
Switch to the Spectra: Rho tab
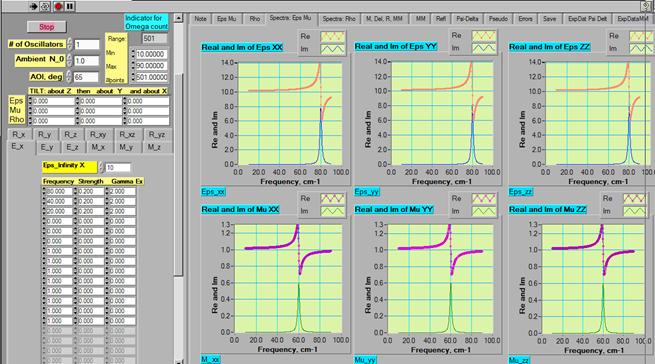click(x=339, y=19)
